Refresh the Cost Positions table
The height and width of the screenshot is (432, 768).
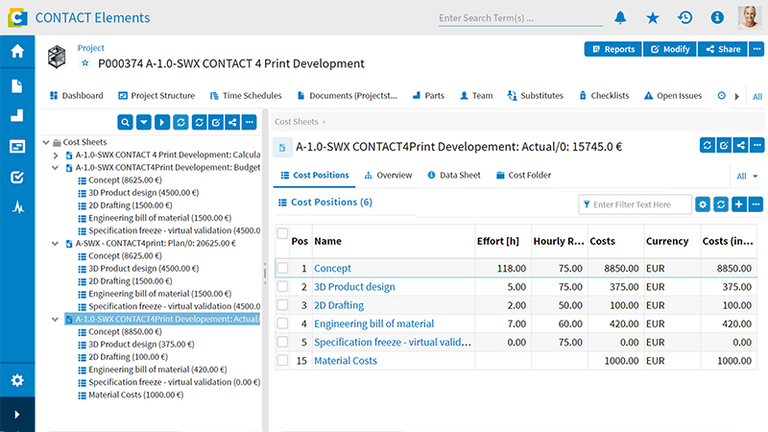click(721, 204)
